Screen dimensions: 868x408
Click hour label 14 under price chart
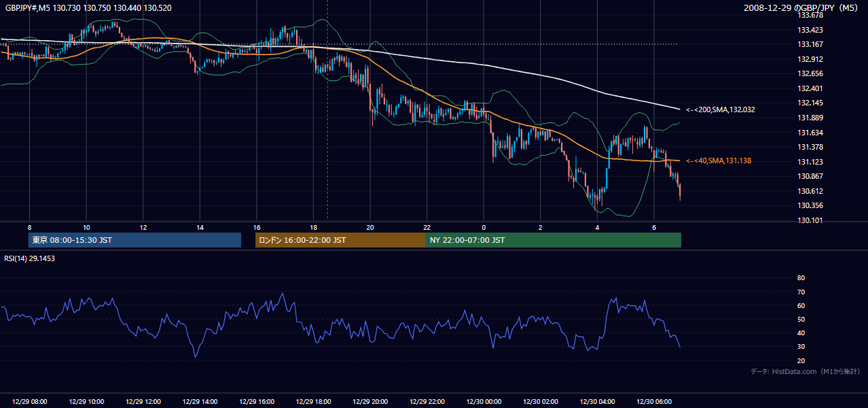pos(200,227)
